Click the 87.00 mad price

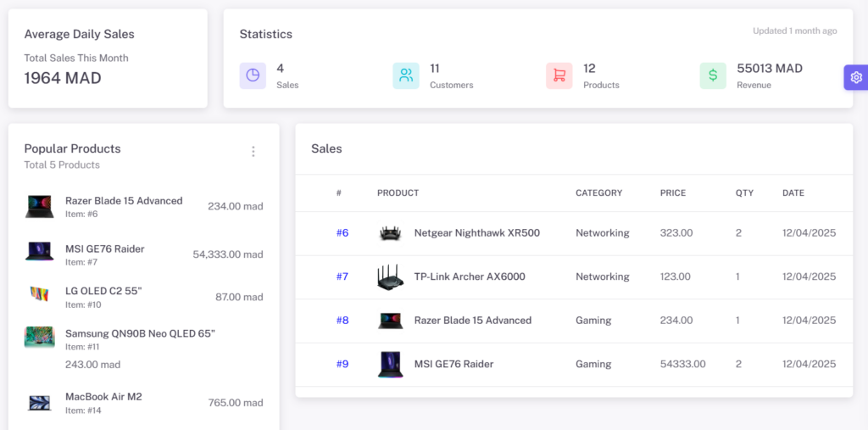pyautogui.click(x=240, y=297)
